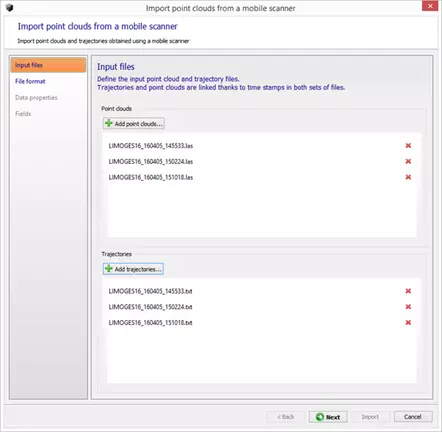Remove LIMOGES16_160405_150224.las point cloud file
The image size is (442, 432).
[408, 161]
